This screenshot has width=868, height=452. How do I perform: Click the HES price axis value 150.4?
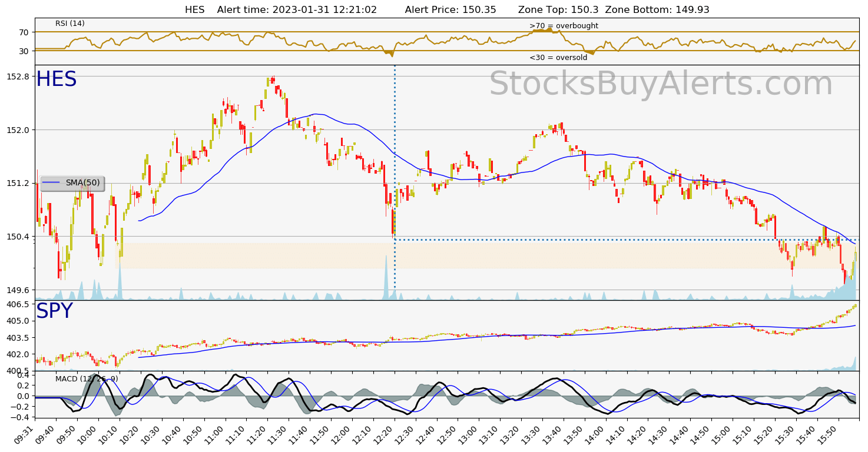(x=17, y=237)
